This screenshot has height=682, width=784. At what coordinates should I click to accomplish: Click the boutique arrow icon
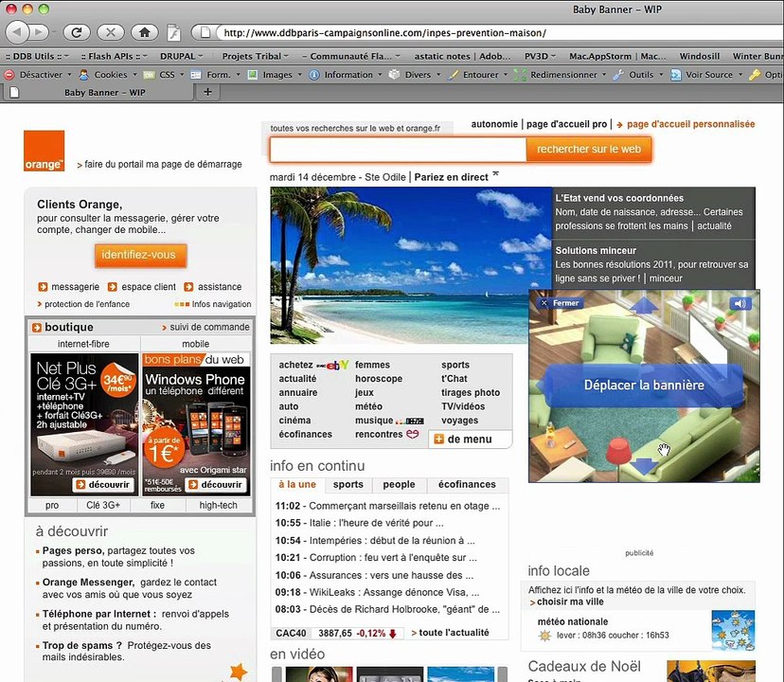(x=37, y=327)
